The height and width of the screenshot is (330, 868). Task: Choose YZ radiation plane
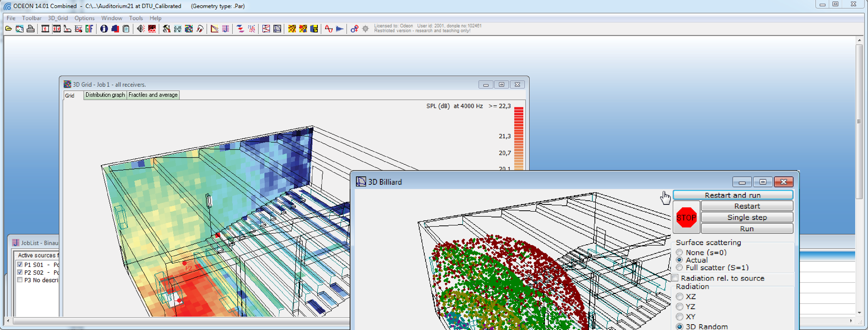tap(680, 306)
